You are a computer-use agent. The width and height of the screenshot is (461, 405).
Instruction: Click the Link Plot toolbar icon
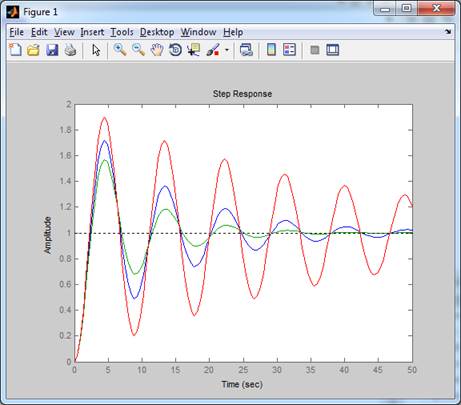point(246,50)
